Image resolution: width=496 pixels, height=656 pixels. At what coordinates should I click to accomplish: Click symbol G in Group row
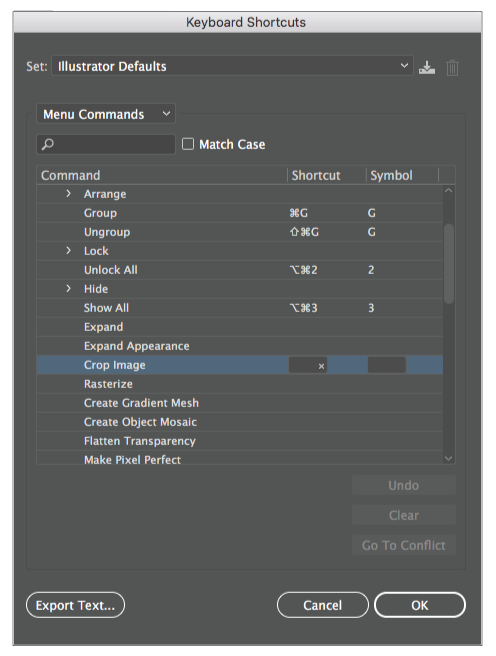pyautogui.click(x=371, y=213)
